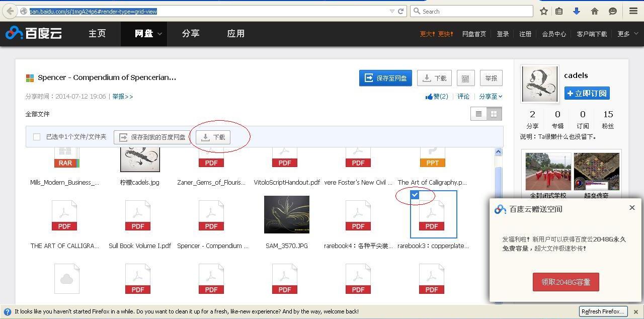Open Firefox downloads arrow icon

pos(577,11)
